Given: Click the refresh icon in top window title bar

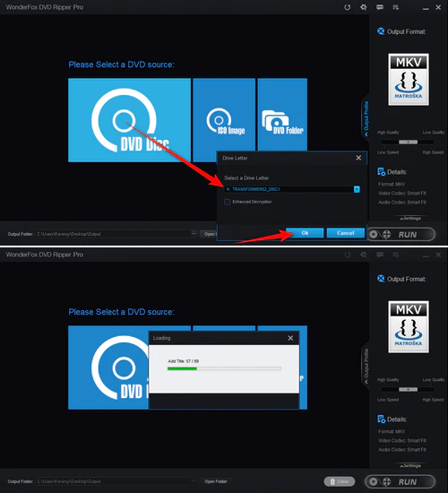Looking at the screenshot, I should (x=347, y=7).
